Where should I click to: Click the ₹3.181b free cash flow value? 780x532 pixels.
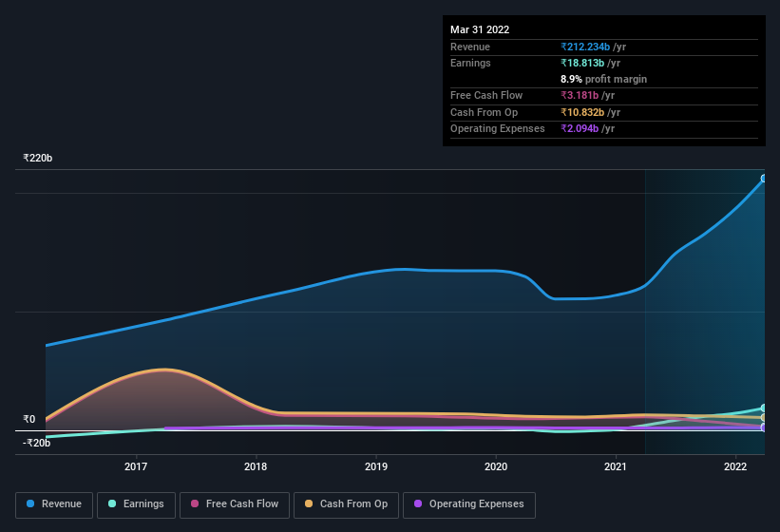click(580, 95)
